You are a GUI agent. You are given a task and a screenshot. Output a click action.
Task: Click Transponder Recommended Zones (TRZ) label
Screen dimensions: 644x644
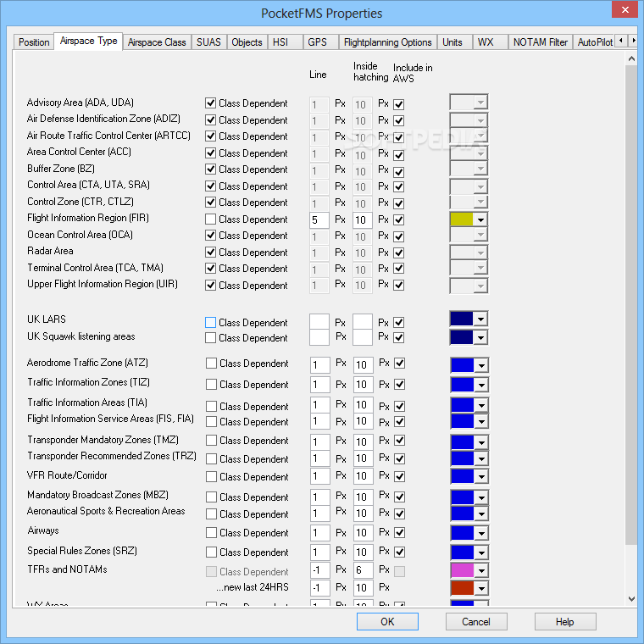pos(112,456)
